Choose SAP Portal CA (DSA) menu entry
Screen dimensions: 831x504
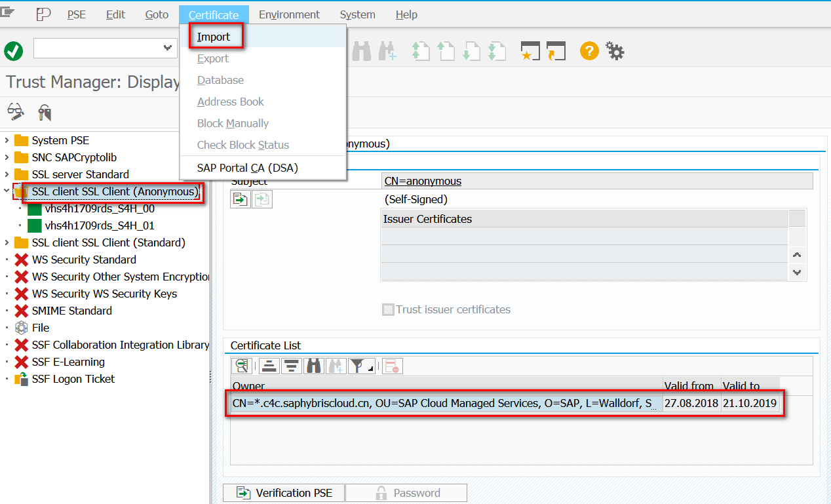(x=248, y=168)
